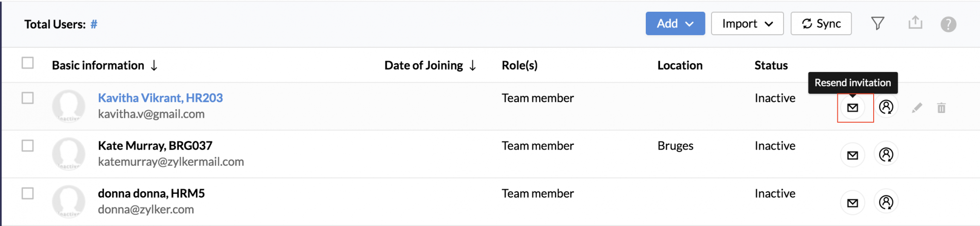Open Kavitha Vikrant, HR203 profile link
Viewport: 980px width, 226px height.
coord(160,98)
